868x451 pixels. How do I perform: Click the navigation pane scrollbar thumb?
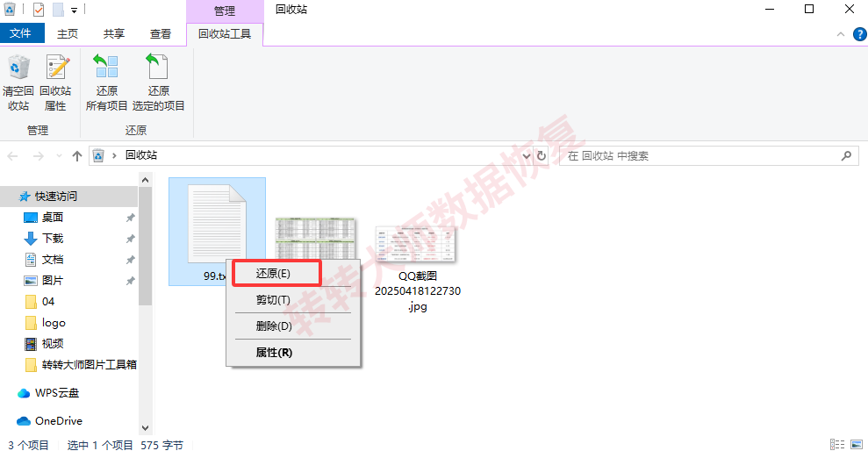point(145,247)
